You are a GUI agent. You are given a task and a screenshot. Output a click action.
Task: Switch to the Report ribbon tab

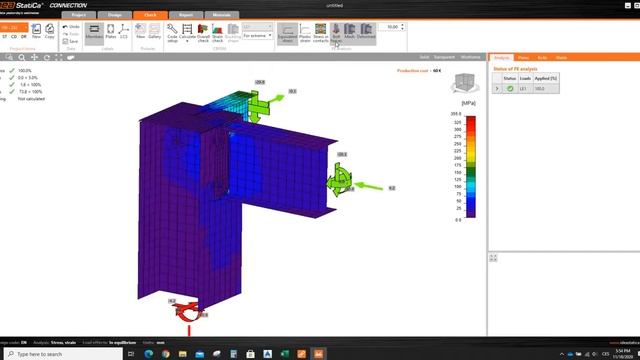pyautogui.click(x=186, y=15)
